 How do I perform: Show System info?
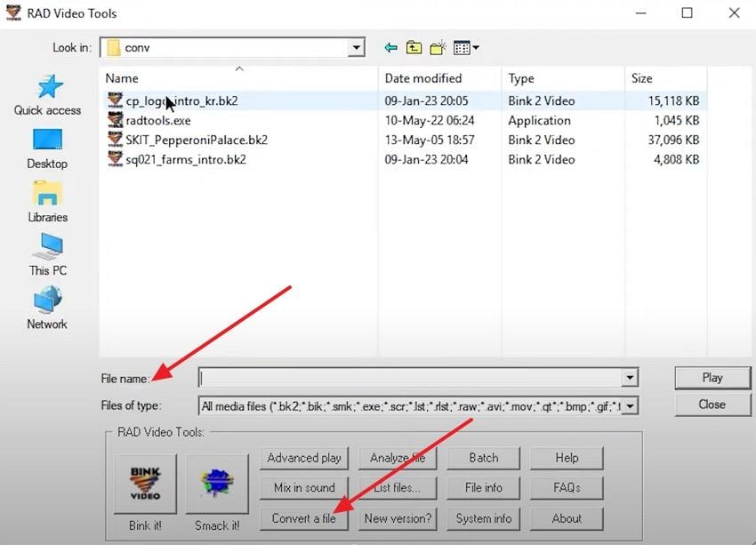click(484, 518)
